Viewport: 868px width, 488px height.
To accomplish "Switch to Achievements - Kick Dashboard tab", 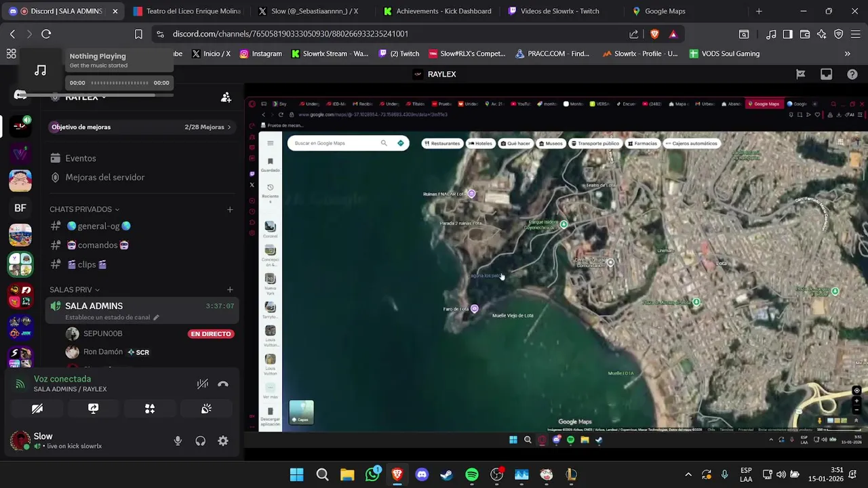I will tap(437, 12).
